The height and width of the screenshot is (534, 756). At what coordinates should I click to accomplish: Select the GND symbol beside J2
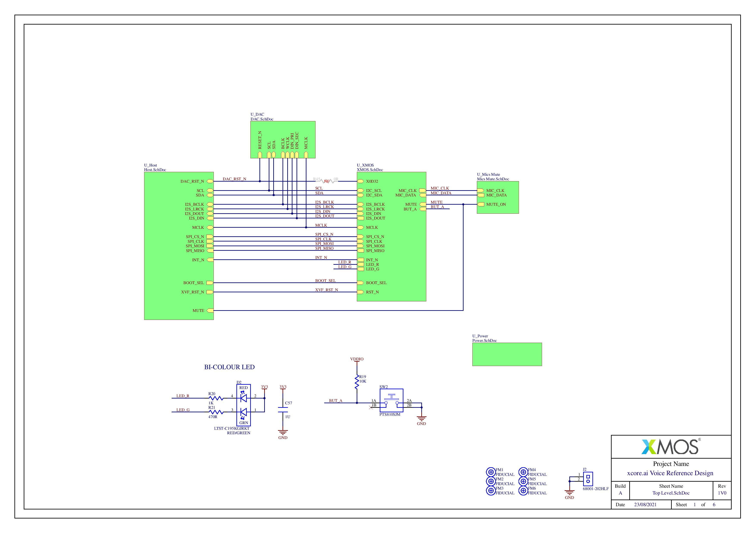pyautogui.click(x=569, y=494)
